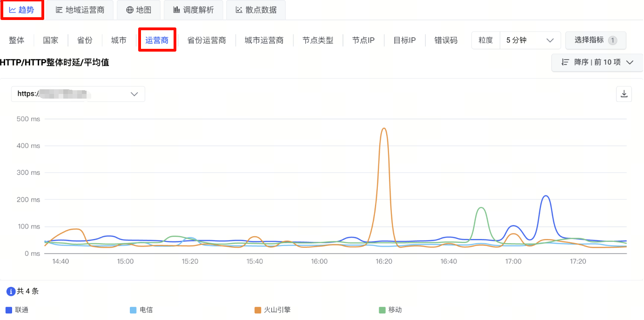Toggle 电信 series in chart legend
This screenshot has height=320, width=644.
click(x=141, y=310)
